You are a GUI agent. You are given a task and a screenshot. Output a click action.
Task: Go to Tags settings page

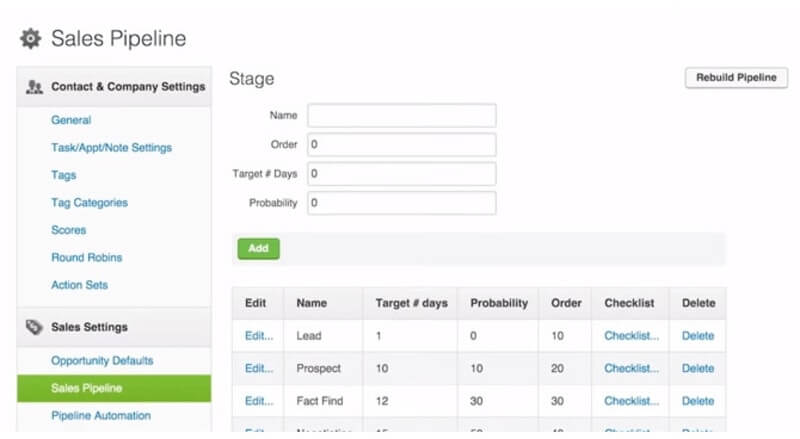pos(63,175)
